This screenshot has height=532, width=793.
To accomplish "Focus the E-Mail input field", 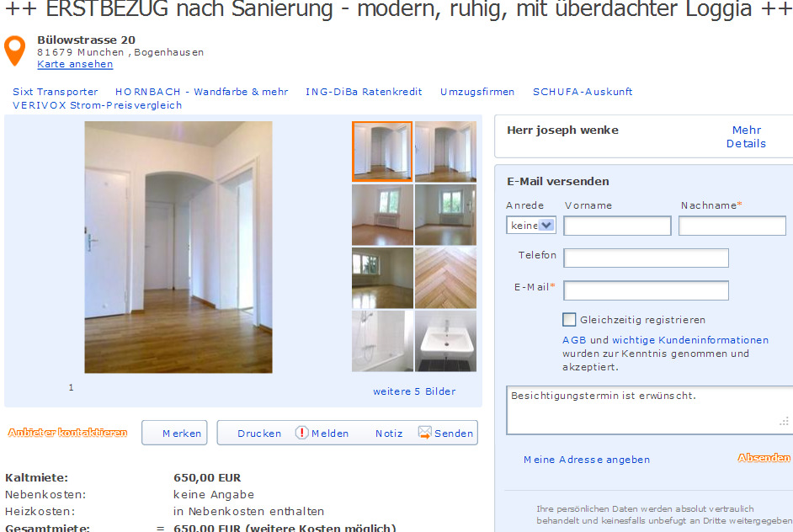I will pos(646,290).
